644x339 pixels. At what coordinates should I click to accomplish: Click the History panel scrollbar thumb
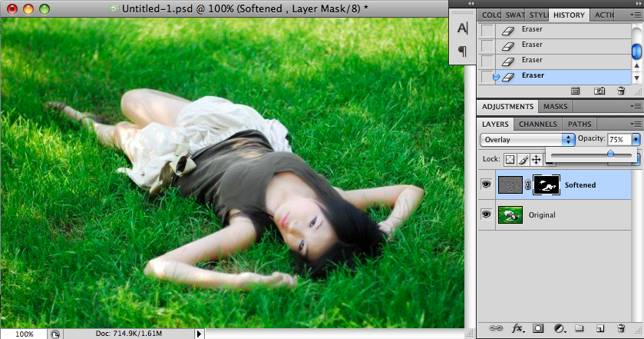click(x=636, y=51)
